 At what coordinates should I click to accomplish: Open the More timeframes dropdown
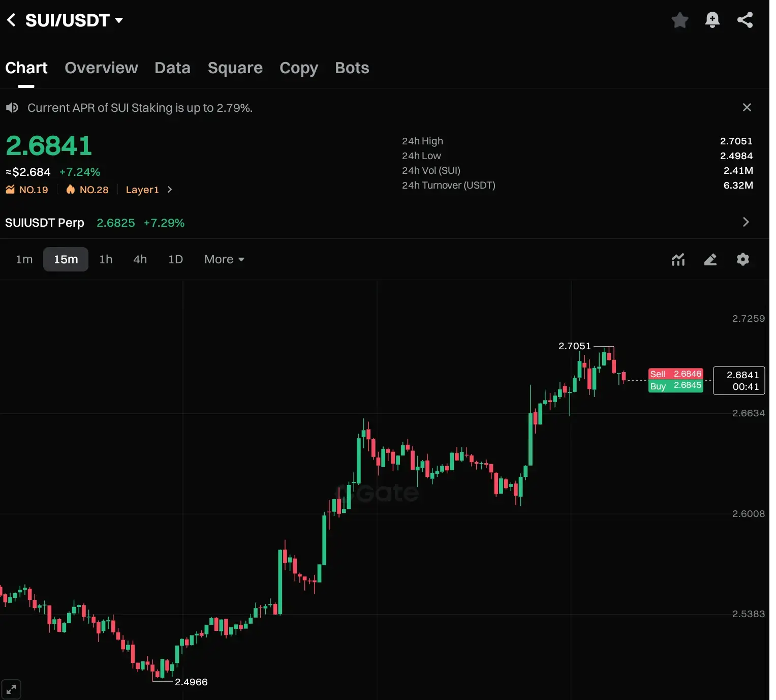coord(224,259)
